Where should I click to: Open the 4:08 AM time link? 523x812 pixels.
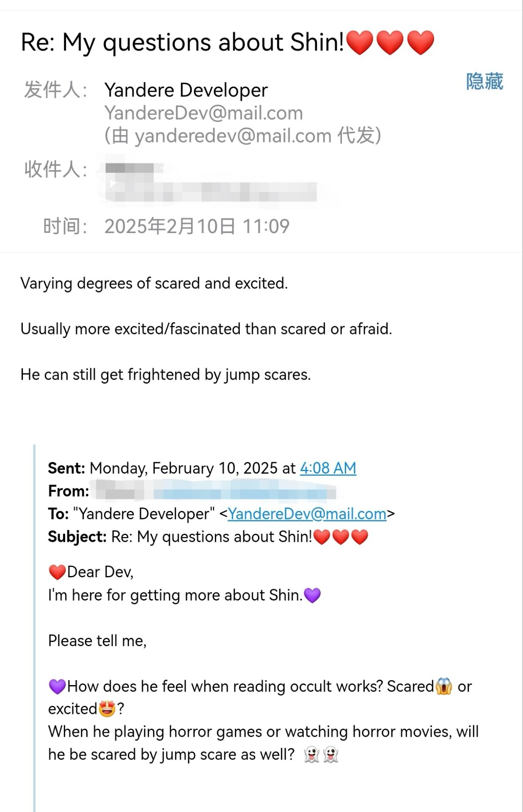(328, 468)
